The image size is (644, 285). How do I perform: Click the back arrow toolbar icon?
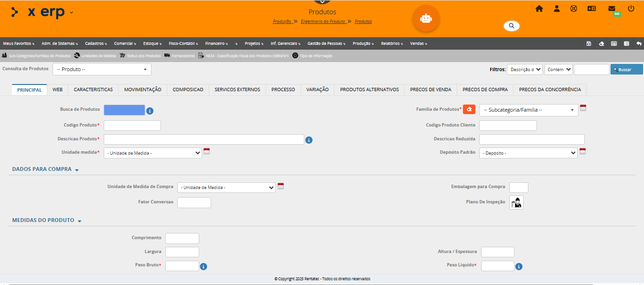pyautogui.click(x=639, y=43)
